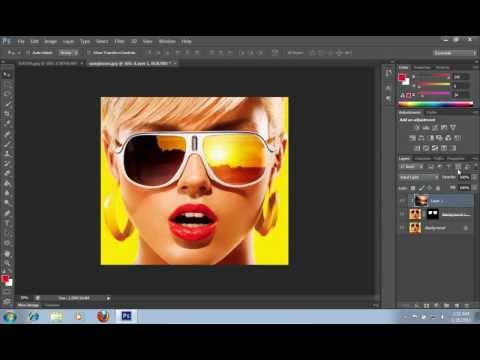The height and width of the screenshot is (360, 480).
Task: Pick a color from the spectrum ramp
Action: [x=436, y=104]
